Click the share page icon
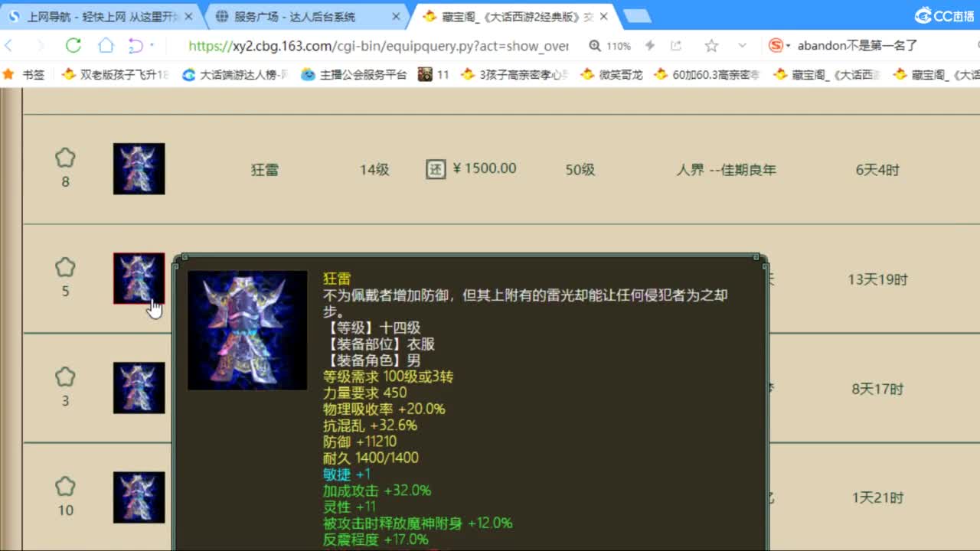 (676, 46)
